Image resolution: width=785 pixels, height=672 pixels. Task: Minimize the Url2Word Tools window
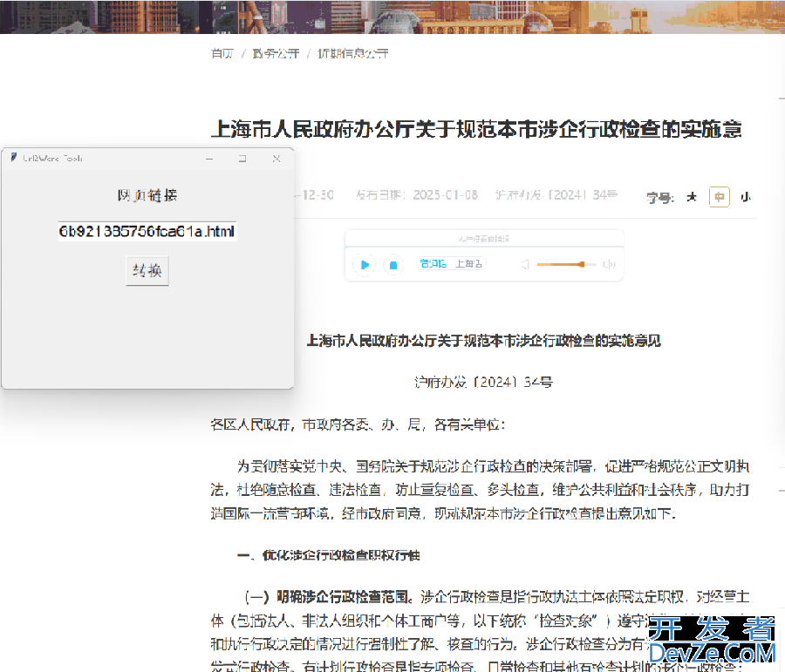pyautogui.click(x=209, y=159)
